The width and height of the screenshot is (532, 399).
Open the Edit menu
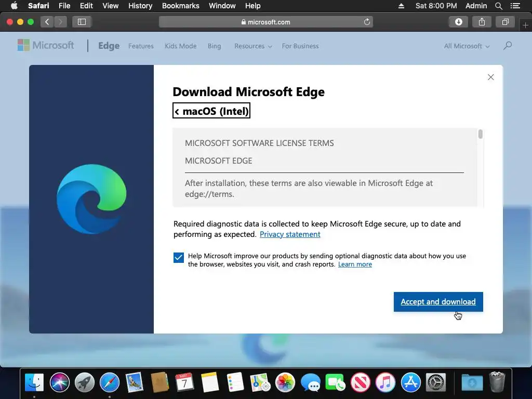86,6
